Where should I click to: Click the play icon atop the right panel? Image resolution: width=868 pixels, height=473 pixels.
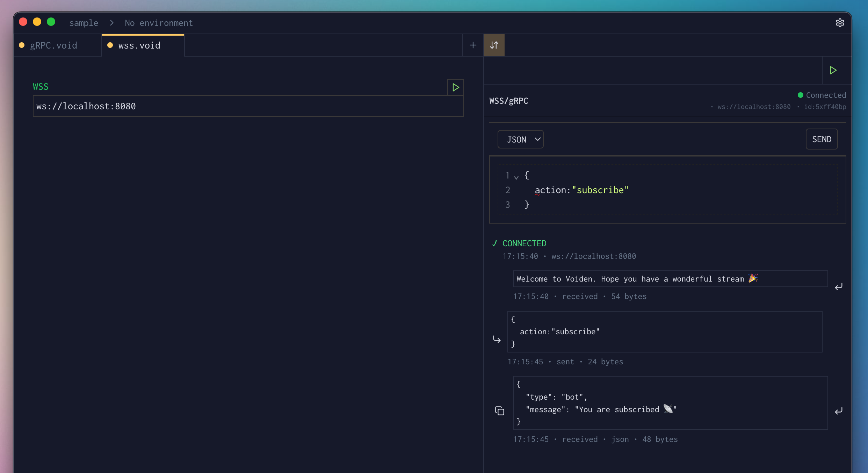[833, 70]
